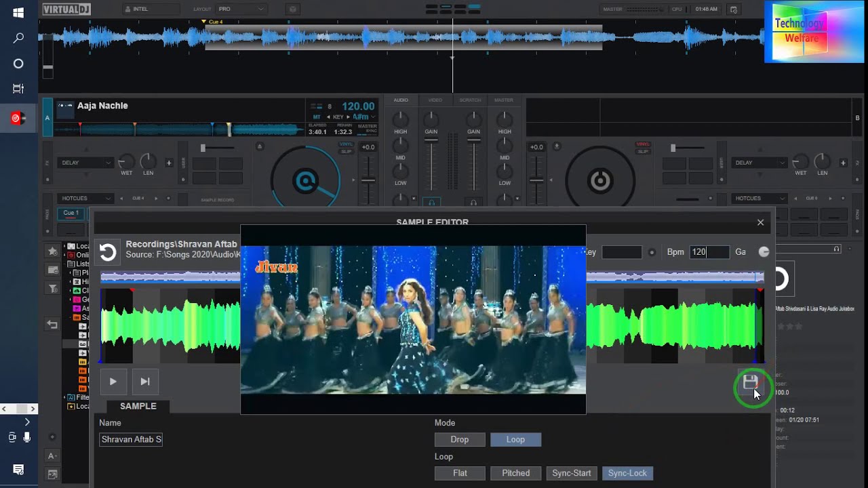Click the Key input field
This screenshot has width=868, height=488.
pos(622,252)
